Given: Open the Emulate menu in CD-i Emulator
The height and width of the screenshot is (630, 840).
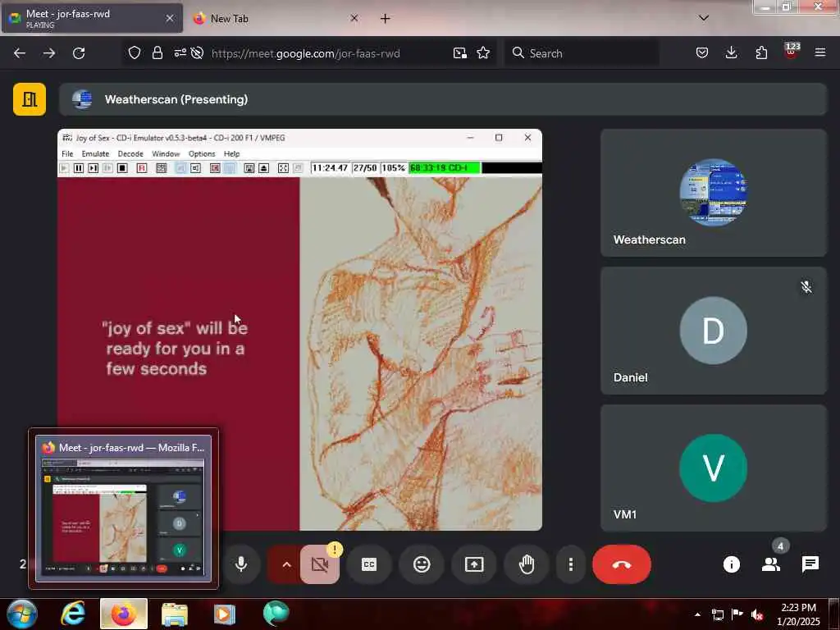Looking at the screenshot, I should coord(95,153).
